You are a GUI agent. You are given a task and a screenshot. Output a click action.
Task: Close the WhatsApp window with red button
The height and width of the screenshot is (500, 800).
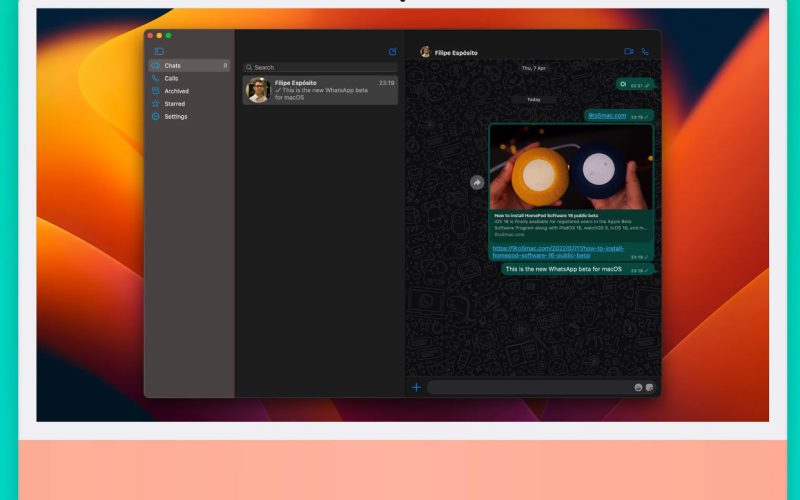coord(150,36)
